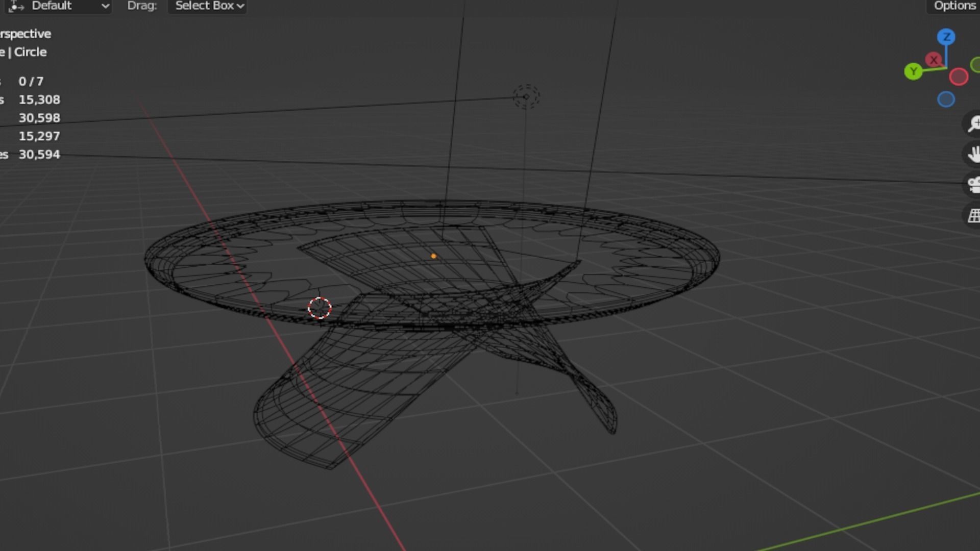980x551 pixels.
Task: Click the hollow blue negative Z gizmo circle
Action: [946, 99]
